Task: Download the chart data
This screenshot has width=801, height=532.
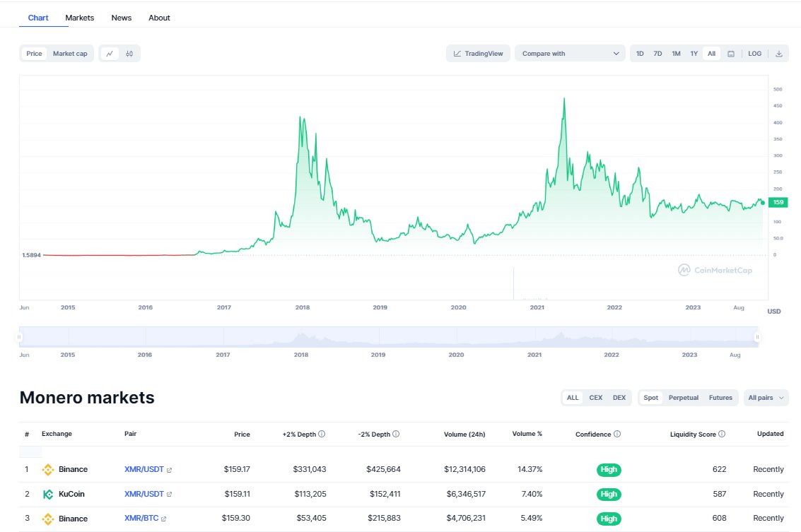Action: tap(779, 54)
